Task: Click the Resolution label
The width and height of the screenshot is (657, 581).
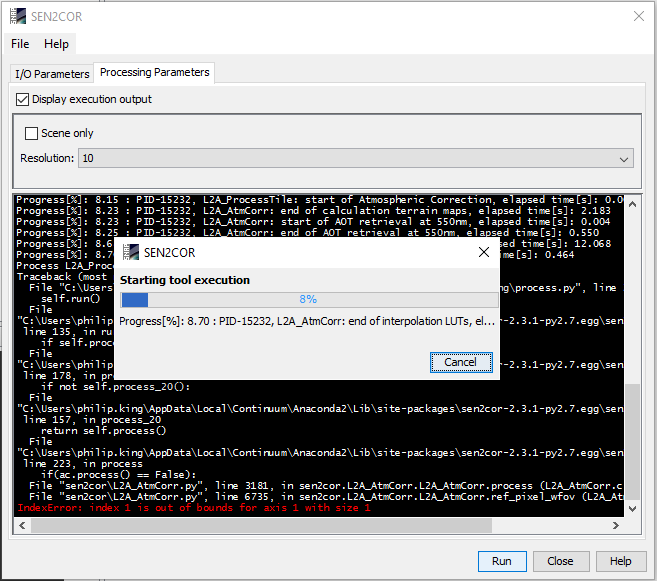Action: (x=47, y=158)
